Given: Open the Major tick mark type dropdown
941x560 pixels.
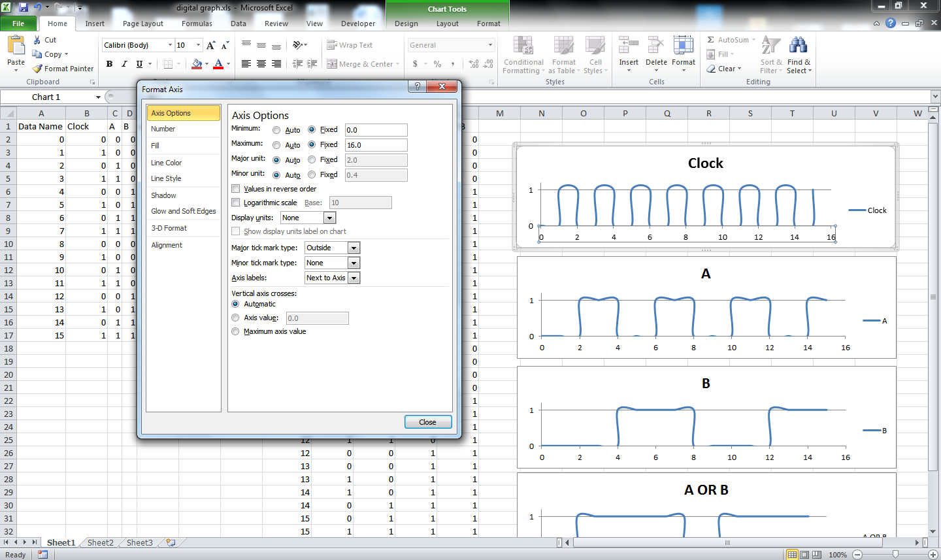Looking at the screenshot, I should coord(352,247).
